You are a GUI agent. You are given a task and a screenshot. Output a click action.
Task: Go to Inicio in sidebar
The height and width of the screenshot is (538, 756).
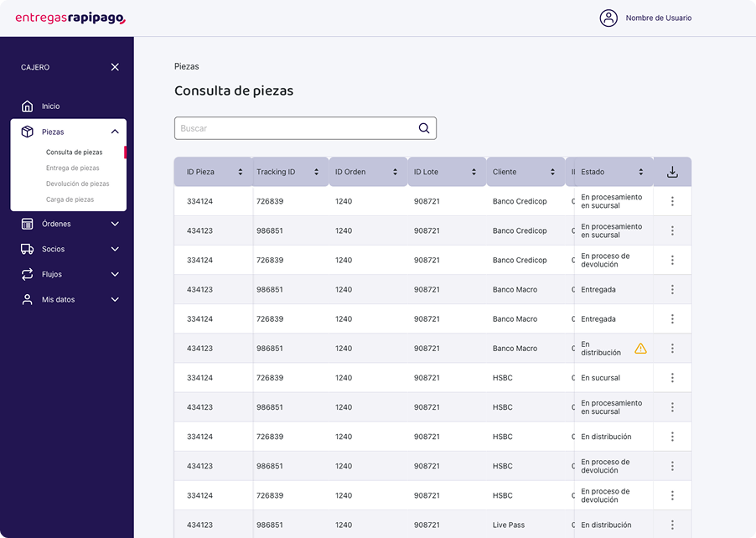[50, 106]
